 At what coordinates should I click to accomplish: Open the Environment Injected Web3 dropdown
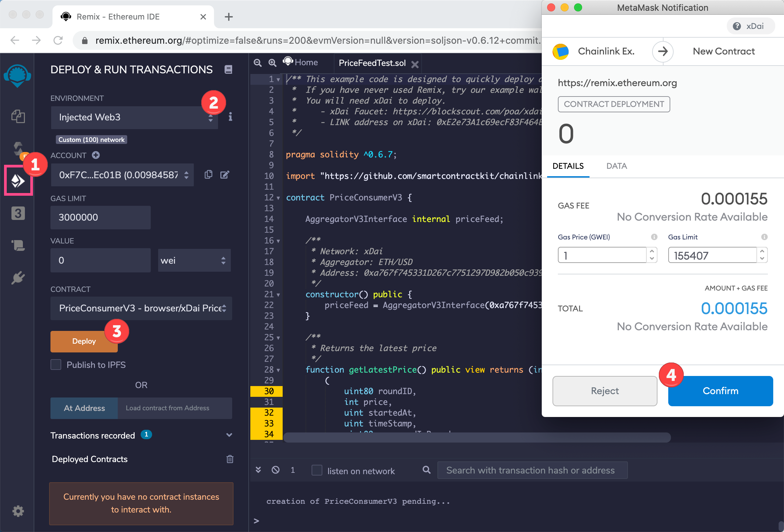[x=134, y=117]
